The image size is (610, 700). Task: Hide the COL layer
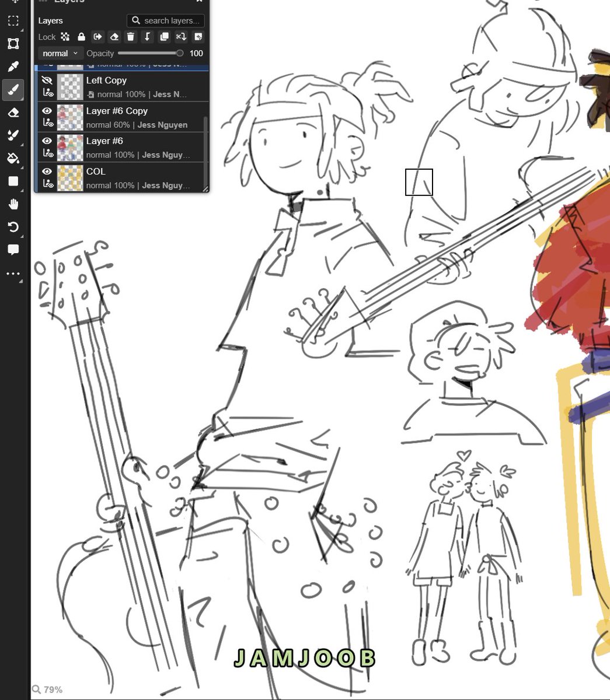(x=47, y=171)
